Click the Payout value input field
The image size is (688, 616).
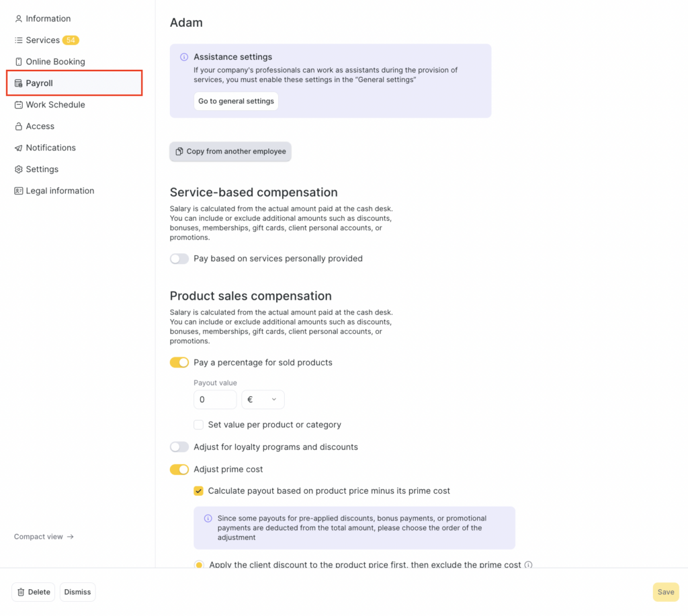point(215,400)
